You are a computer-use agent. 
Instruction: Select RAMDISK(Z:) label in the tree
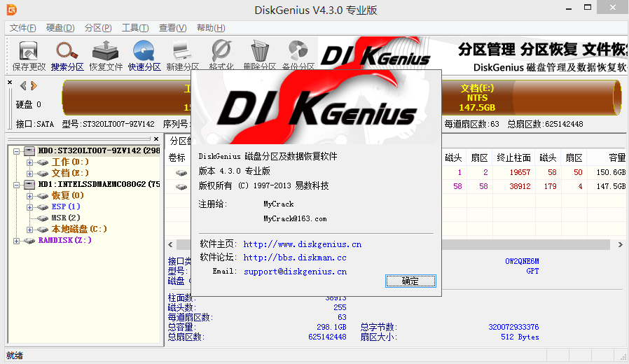tap(64, 241)
